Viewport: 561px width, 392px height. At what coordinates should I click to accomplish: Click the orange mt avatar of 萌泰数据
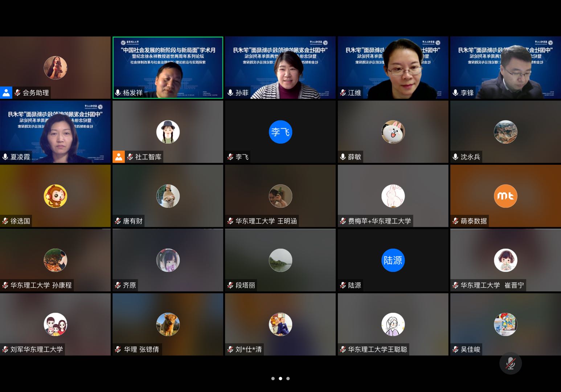tap(505, 196)
